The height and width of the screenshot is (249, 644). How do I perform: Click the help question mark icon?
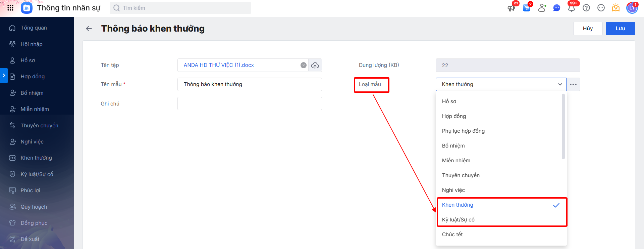tap(586, 8)
